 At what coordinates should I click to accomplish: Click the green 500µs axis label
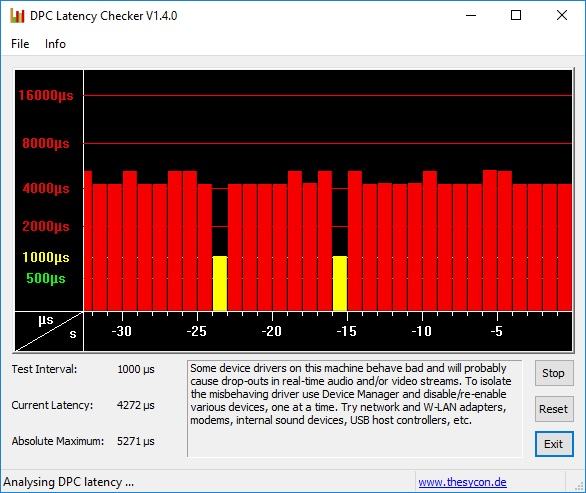(x=46, y=278)
